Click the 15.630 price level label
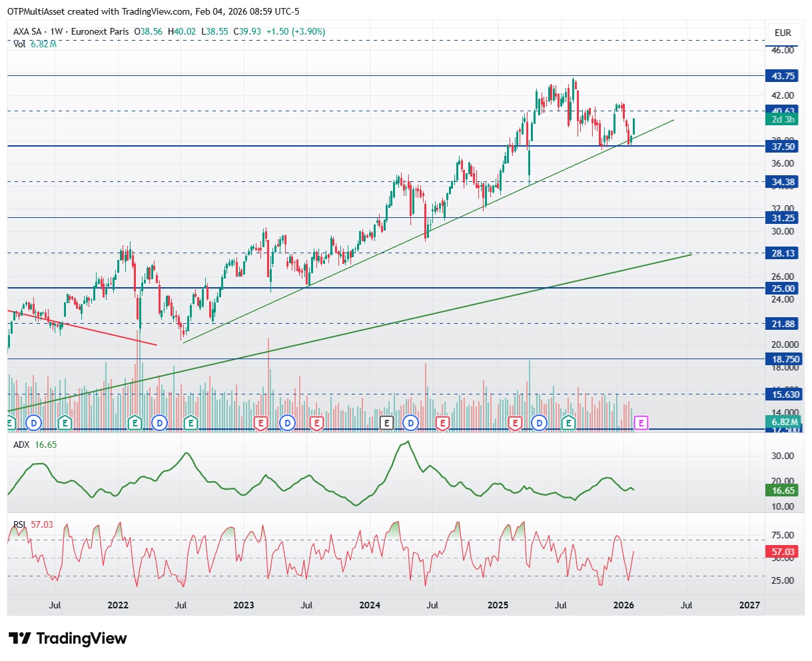The image size is (812, 661). (x=785, y=395)
